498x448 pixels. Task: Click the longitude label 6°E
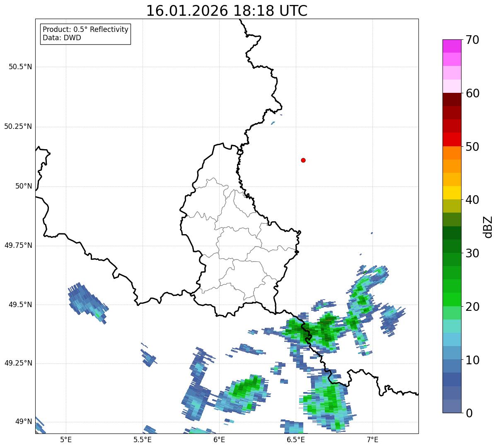pyautogui.click(x=219, y=439)
